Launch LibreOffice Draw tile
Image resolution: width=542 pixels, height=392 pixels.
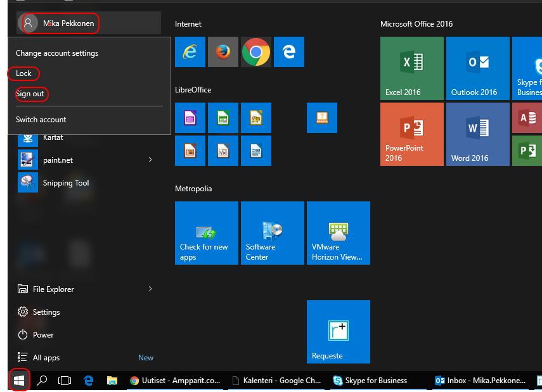click(x=256, y=118)
